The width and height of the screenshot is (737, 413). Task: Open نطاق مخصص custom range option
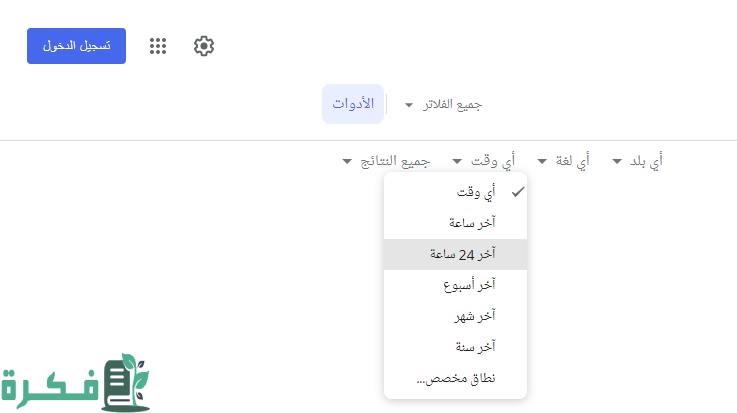click(x=455, y=378)
